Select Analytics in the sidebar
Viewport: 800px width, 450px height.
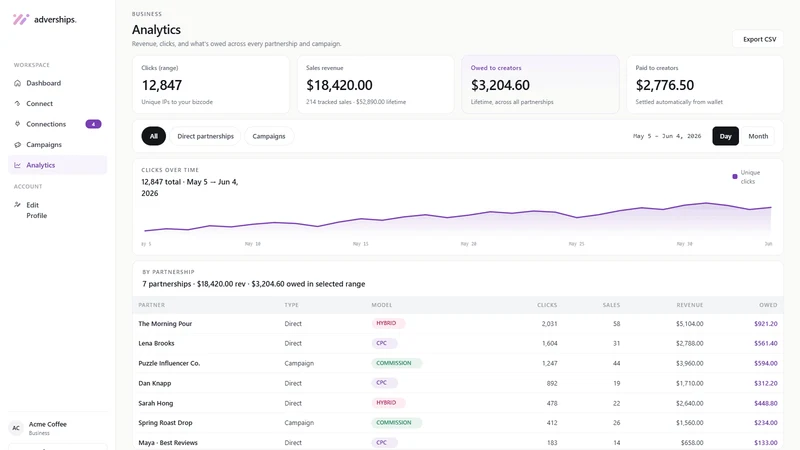point(58,165)
